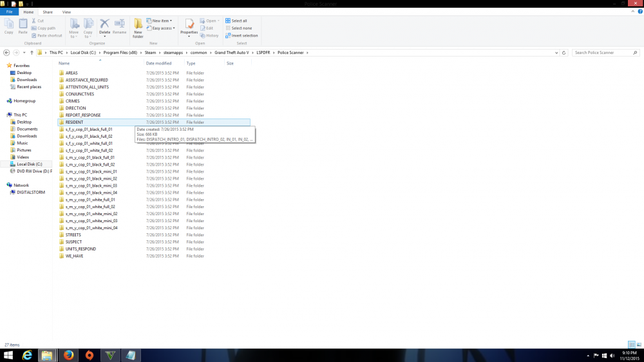
Task: Click Grand Theft Auto V in the address path
Action: (x=232, y=53)
